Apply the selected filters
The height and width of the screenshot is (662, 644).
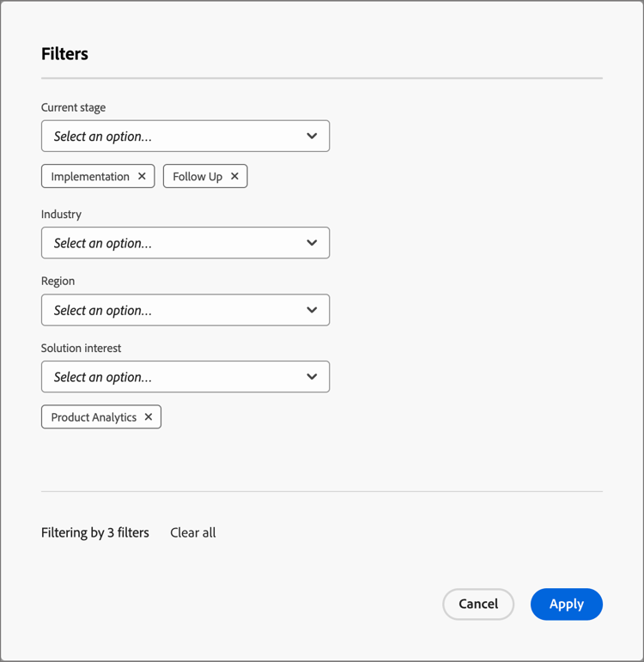click(x=566, y=604)
